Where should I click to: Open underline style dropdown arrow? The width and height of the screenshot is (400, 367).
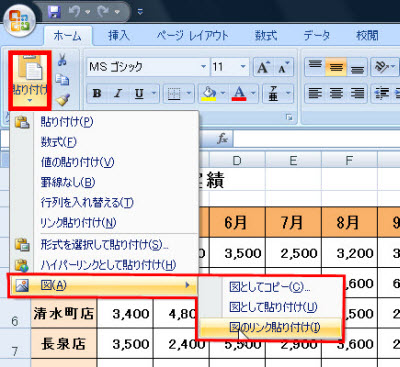(154, 93)
